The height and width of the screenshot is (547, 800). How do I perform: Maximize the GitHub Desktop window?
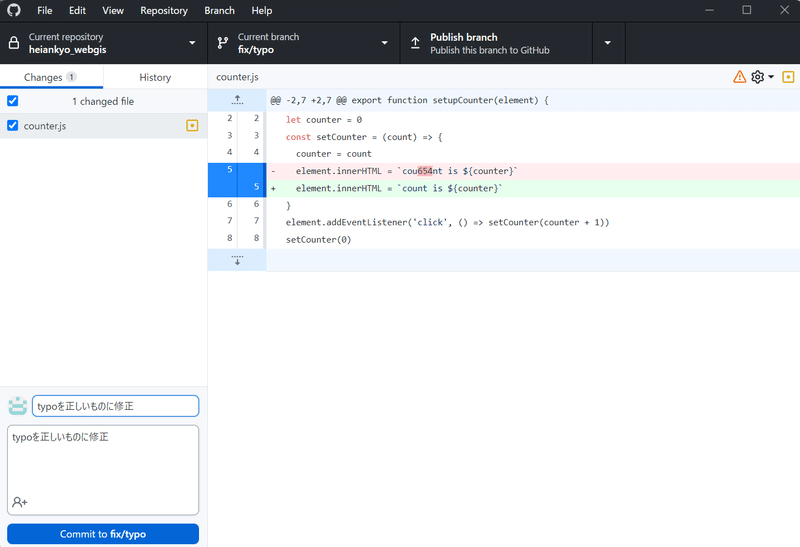tap(746, 10)
